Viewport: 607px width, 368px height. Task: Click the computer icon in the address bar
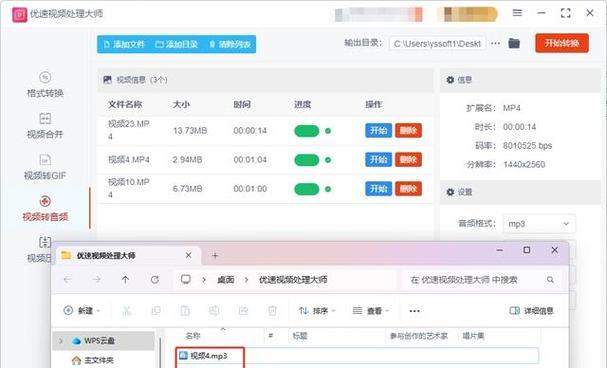[x=186, y=279]
